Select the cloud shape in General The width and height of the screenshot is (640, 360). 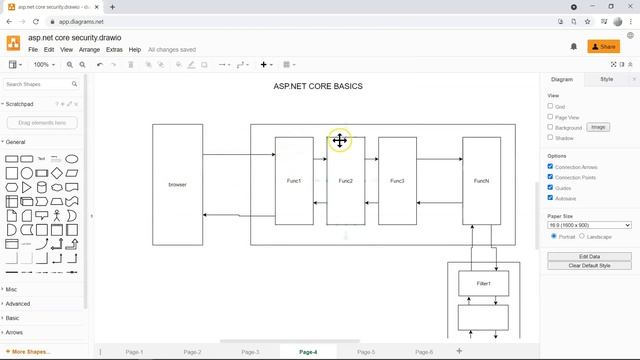[x=57, y=187]
